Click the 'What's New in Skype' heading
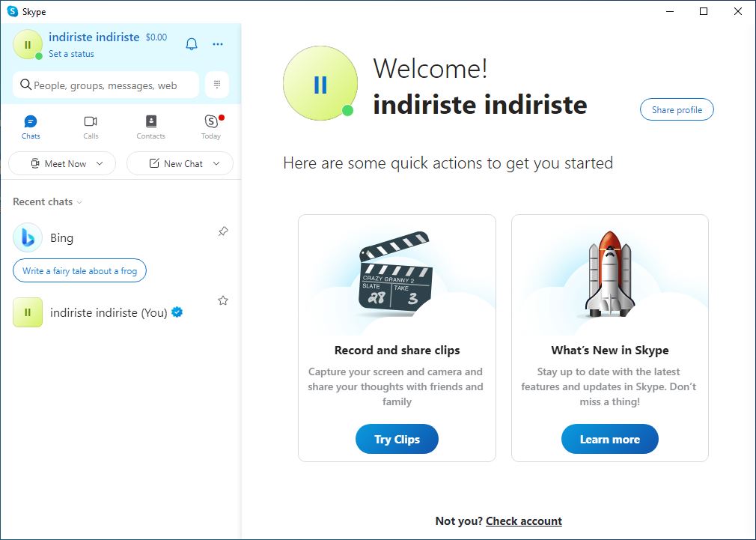Screen dimensions: 756x540 tap(610, 351)
